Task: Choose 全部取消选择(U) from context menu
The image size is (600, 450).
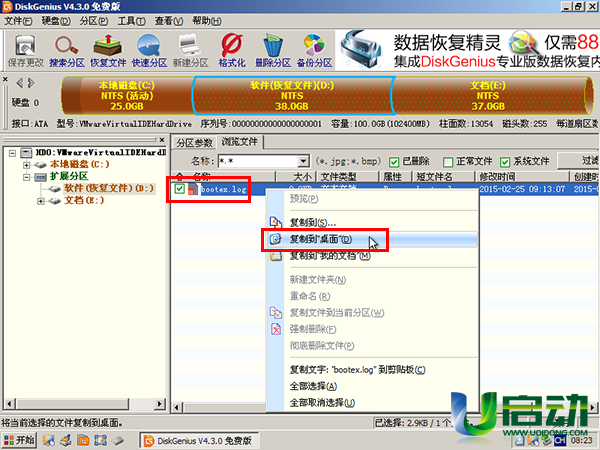Action: click(x=372, y=403)
